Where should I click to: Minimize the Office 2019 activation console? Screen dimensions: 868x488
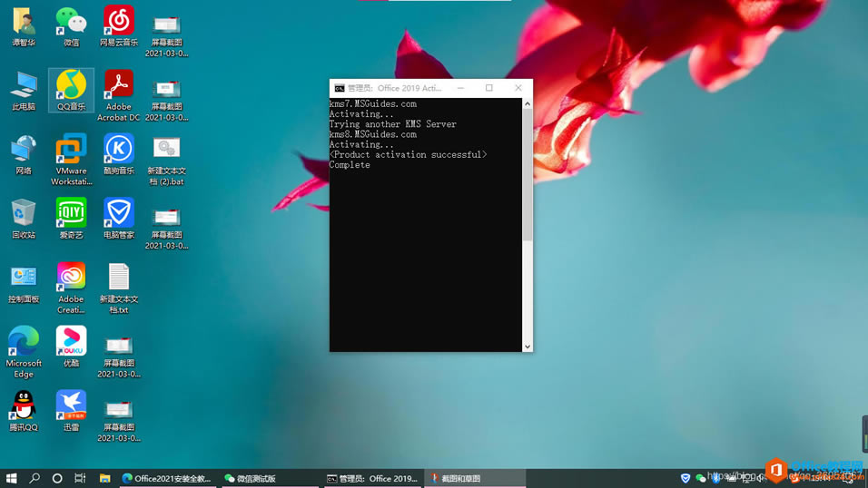pyautogui.click(x=460, y=88)
